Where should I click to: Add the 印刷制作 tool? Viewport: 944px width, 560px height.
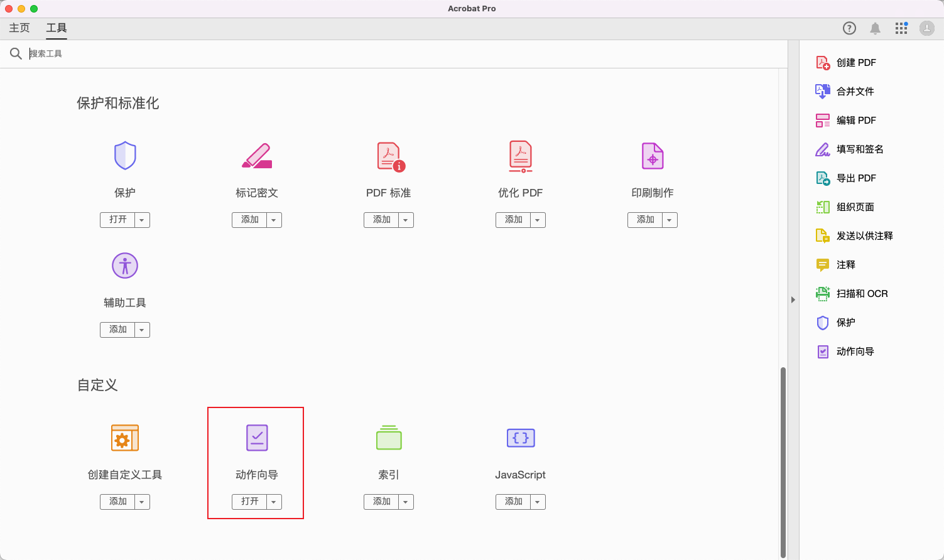coord(645,220)
